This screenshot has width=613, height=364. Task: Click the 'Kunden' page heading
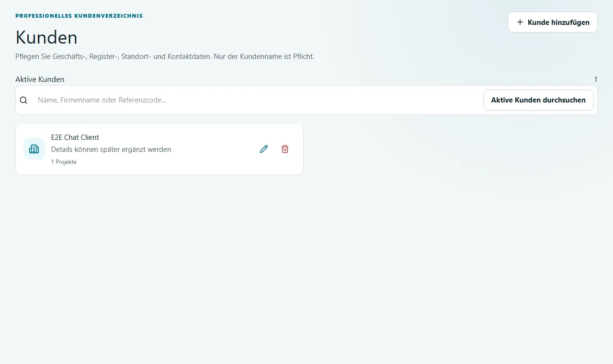coord(46,37)
